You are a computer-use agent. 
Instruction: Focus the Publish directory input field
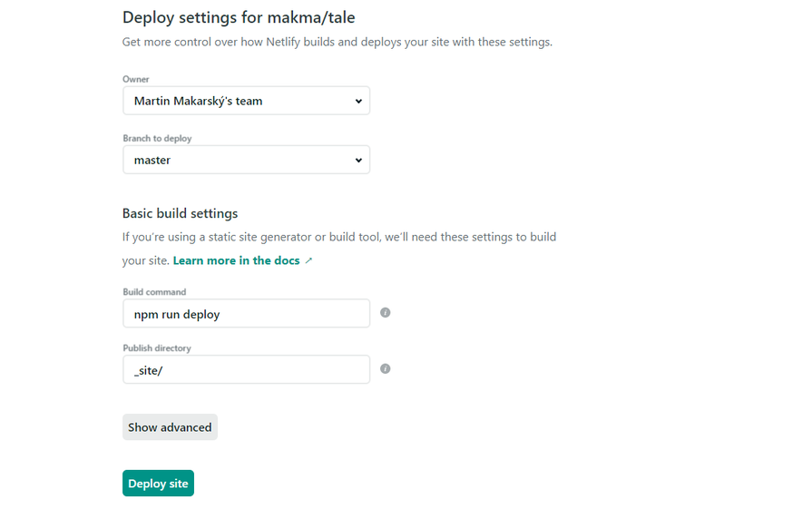pyautogui.click(x=246, y=369)
